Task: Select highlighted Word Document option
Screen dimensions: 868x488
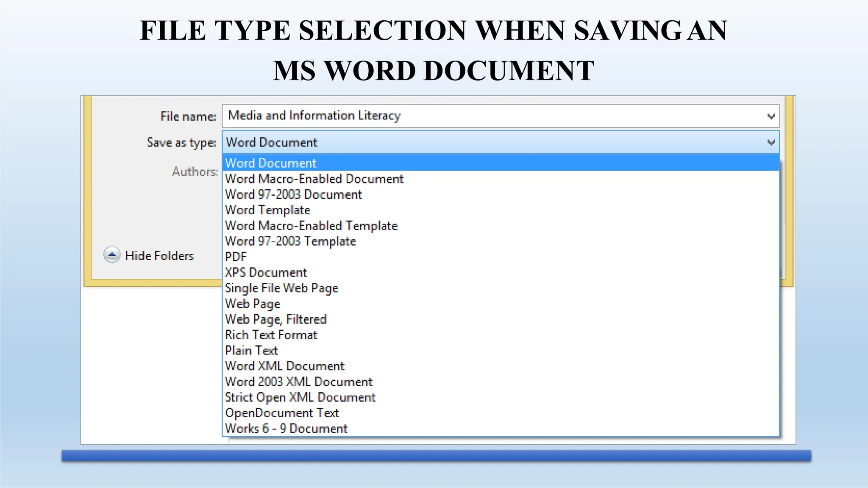Action: click(x=501, y=163)
